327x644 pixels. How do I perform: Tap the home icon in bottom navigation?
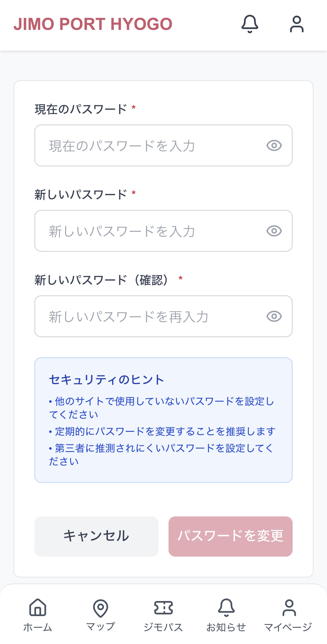38,607
